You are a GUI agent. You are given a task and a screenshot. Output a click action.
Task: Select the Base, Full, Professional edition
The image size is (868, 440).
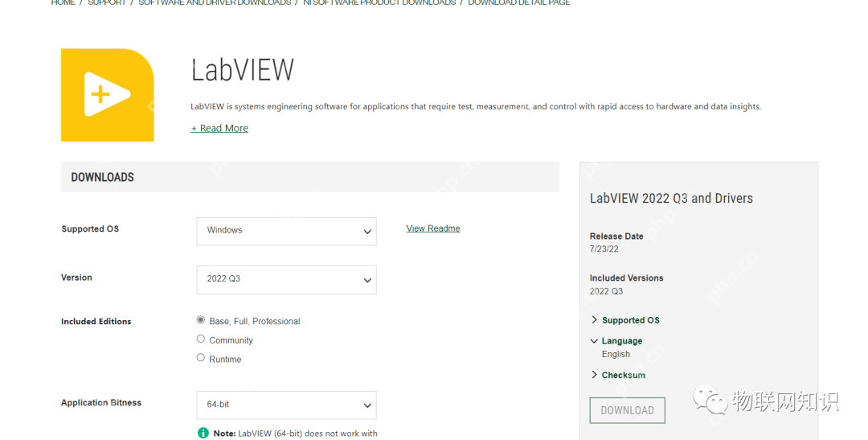click(201, 320)
